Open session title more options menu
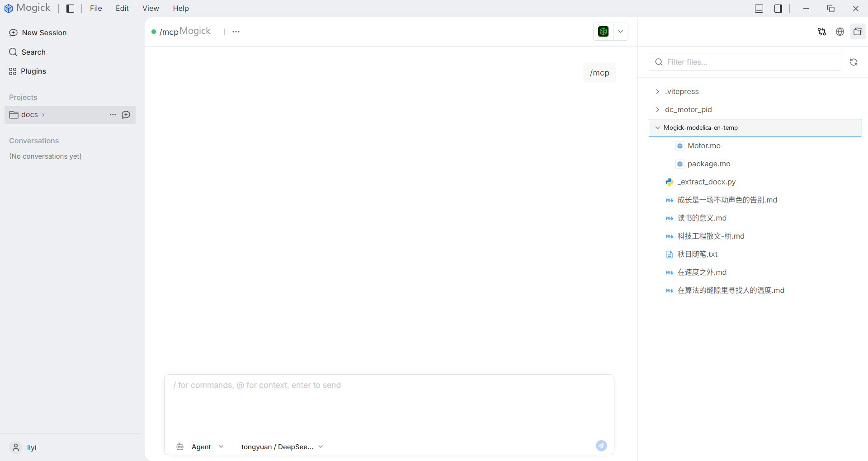Screen dimensions: 868x461 (236, 32)
